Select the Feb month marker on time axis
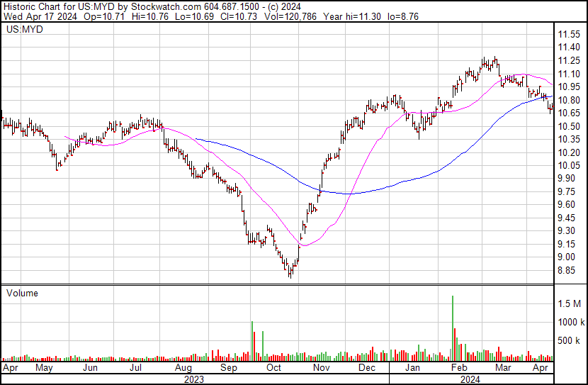The image size is (588, 385). click(459, 369)
